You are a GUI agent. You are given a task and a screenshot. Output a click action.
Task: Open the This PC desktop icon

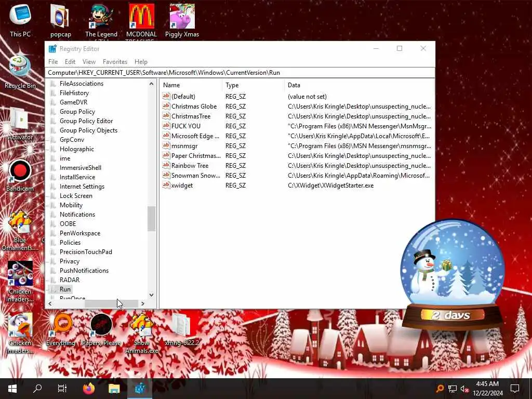pos(20,20)
